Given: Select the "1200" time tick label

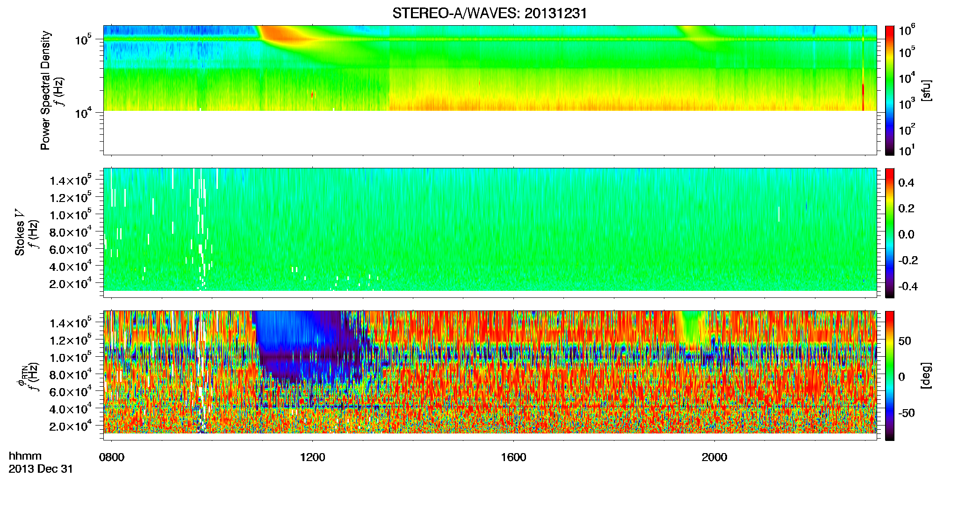Looking at the screenshot, I should [x=312, y=457].
